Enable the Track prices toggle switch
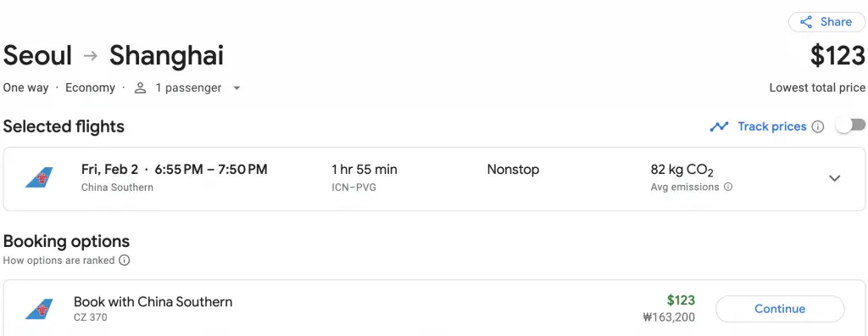This screenshot has width=868, height=336. pyautogui.click(x=850, y=126)
